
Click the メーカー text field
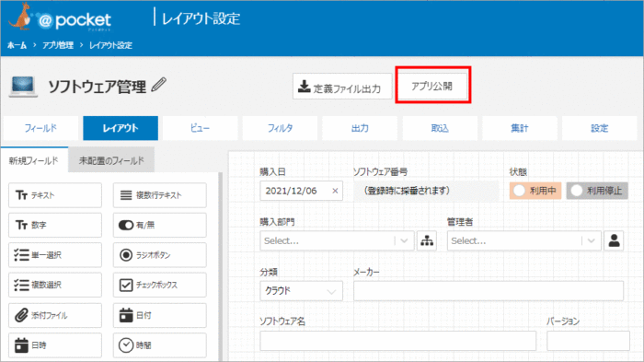(489, 291)
